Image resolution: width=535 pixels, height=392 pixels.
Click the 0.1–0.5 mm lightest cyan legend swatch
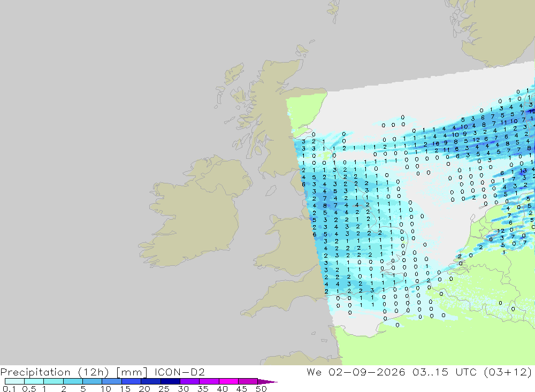tap(14, 381)
